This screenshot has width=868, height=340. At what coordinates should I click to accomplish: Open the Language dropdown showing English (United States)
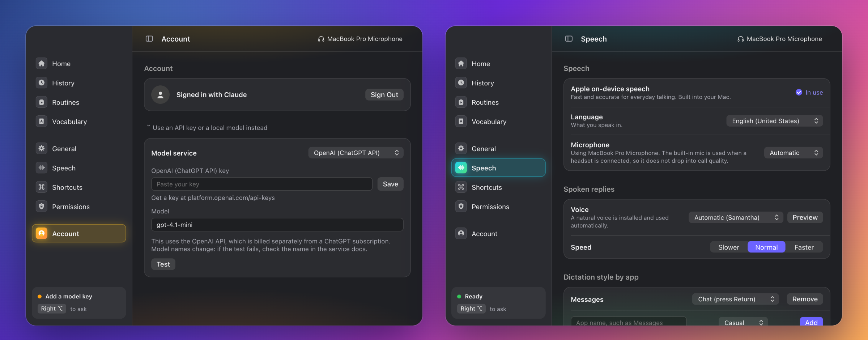point(775,121)
